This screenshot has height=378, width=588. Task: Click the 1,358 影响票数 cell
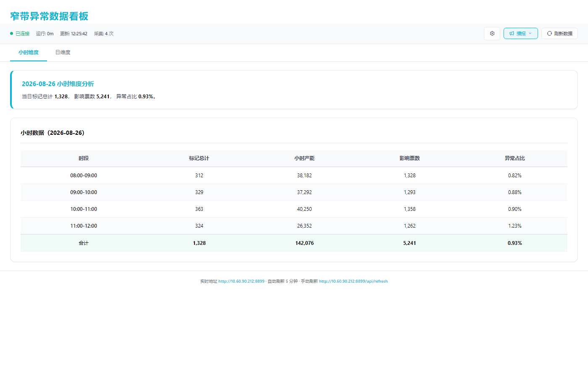[409, 209]
